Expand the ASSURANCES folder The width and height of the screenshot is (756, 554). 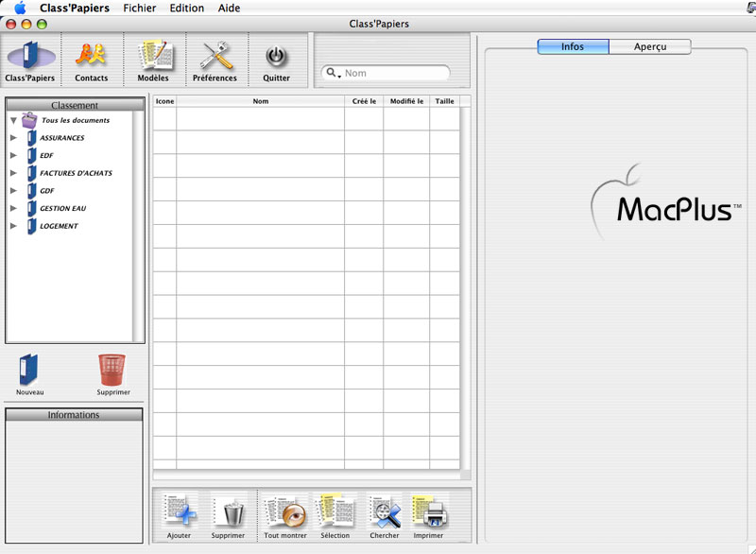(13, 138)
